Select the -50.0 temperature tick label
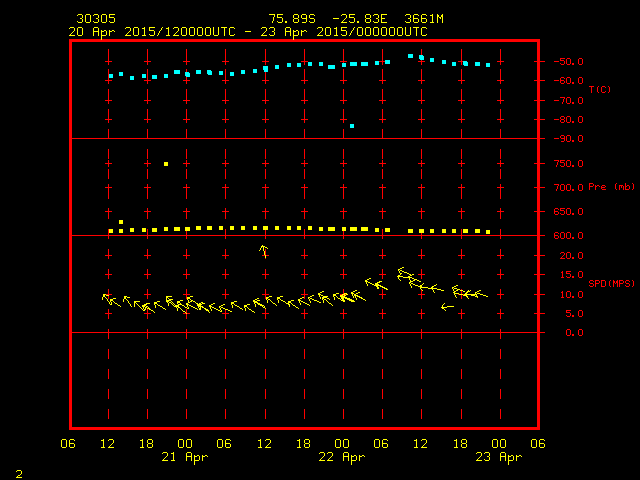 [568, 62]
